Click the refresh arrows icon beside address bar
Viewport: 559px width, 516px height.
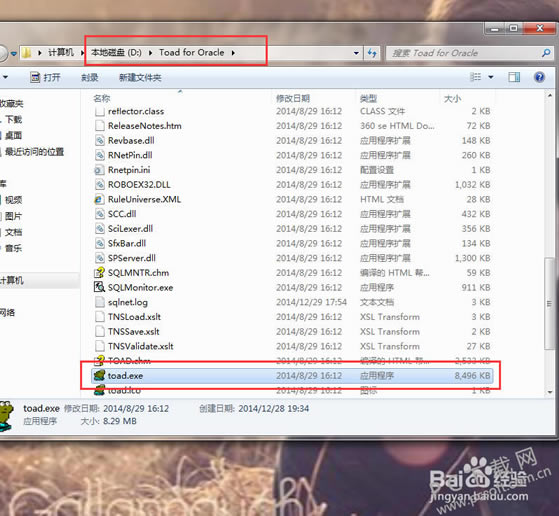pos(372,53)
